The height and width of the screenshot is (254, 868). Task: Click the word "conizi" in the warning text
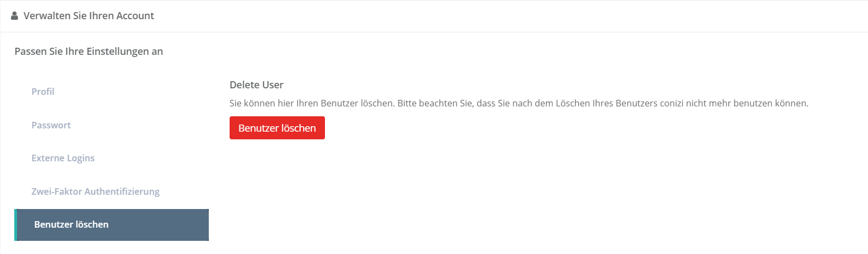(x=671, y=103)
